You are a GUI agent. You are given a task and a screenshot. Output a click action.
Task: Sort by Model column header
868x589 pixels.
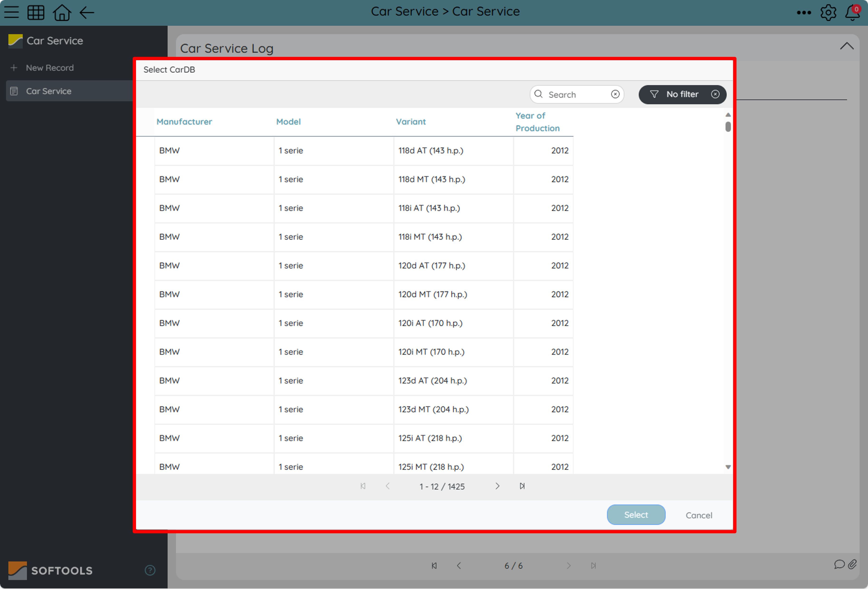(288, 122)
